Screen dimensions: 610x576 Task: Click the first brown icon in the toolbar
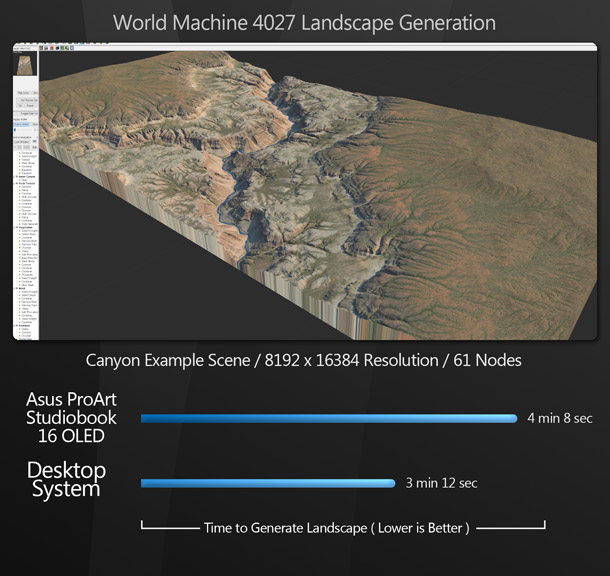41,48
